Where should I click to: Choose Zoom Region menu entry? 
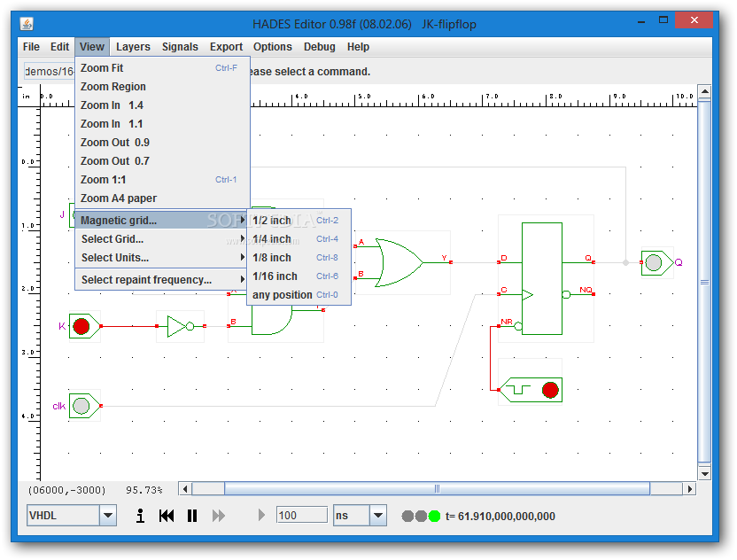click(x=162, y=87)
